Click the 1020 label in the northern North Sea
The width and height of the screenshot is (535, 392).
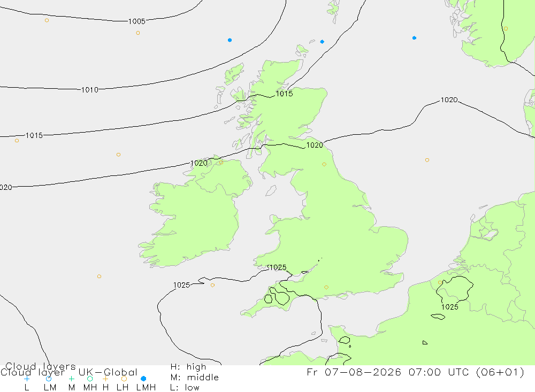tap(449, 99)
